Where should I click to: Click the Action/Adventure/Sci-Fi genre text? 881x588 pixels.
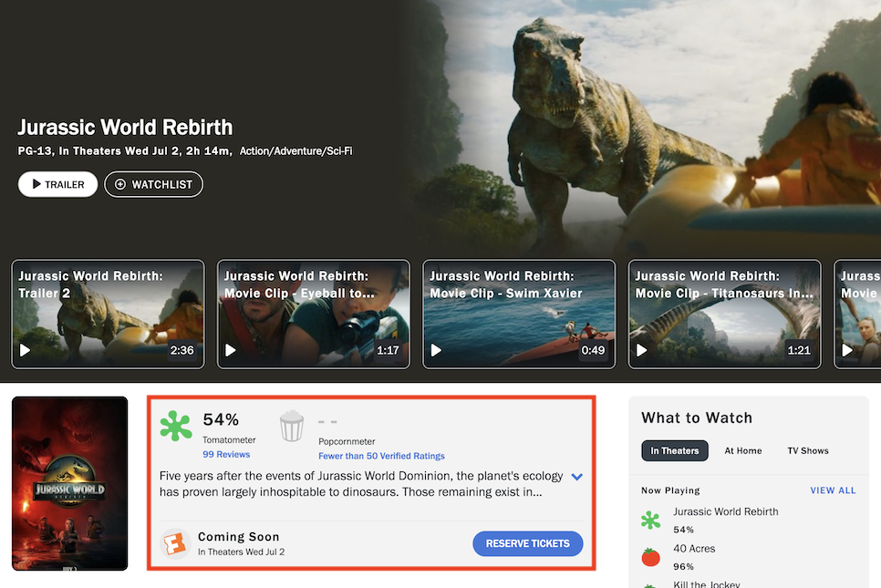pyautogui.click(x=296, y=151)
